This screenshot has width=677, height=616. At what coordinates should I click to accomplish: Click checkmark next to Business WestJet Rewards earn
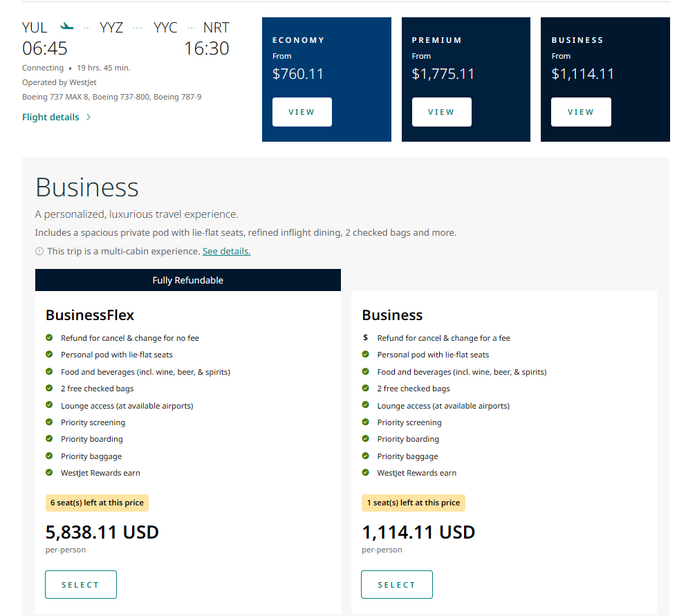(365, 473)
